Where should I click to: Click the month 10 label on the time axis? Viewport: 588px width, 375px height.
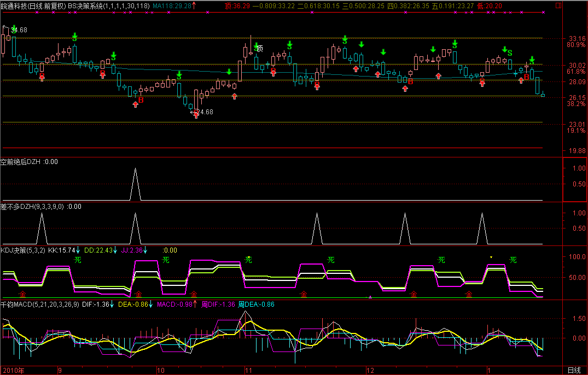pos(160,370)
